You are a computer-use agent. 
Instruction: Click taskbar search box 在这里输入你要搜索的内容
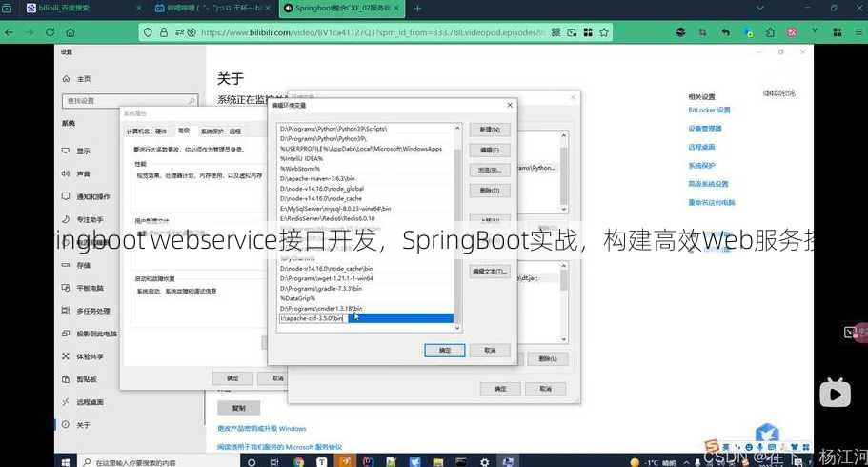158,461
